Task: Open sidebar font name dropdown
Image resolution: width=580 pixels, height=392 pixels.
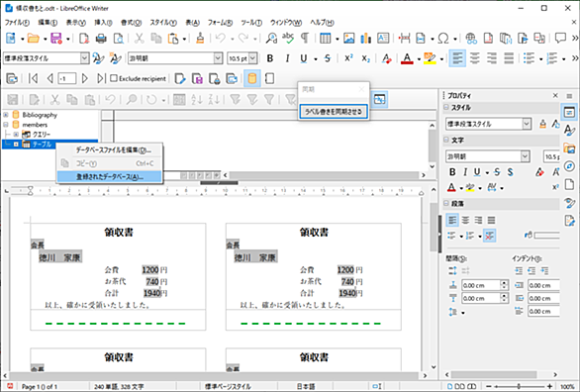Action: tap(525, 156)
